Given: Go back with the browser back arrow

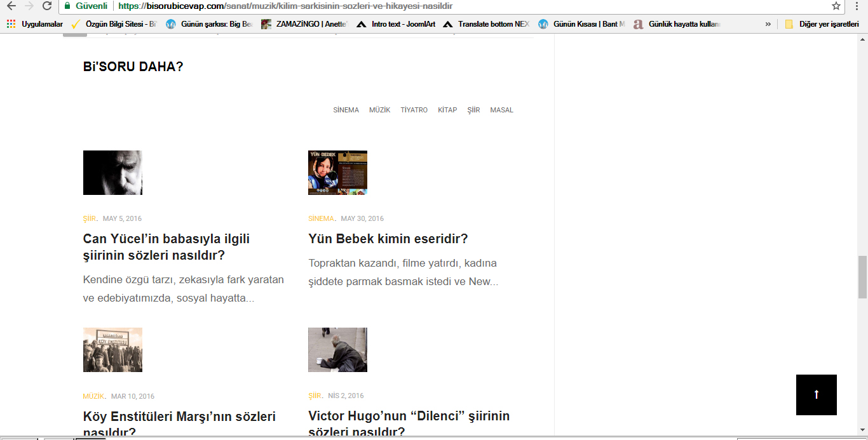Looking at the screenshot, I should 11,6.
